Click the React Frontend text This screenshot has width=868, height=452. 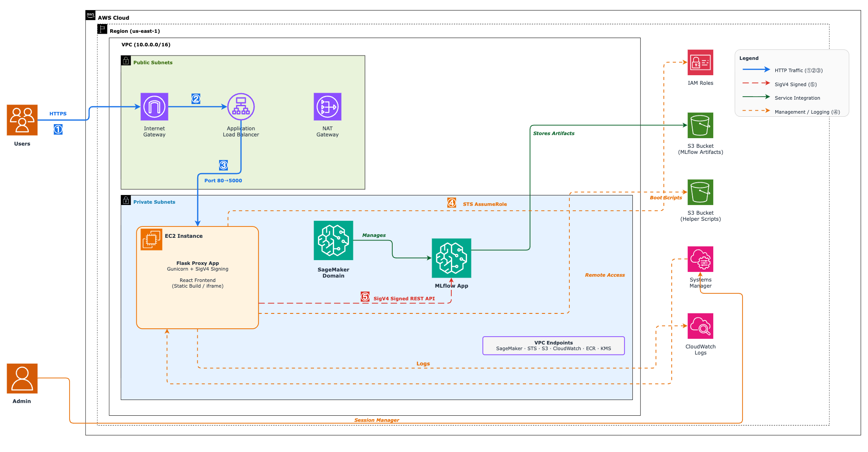click(198, 280)
